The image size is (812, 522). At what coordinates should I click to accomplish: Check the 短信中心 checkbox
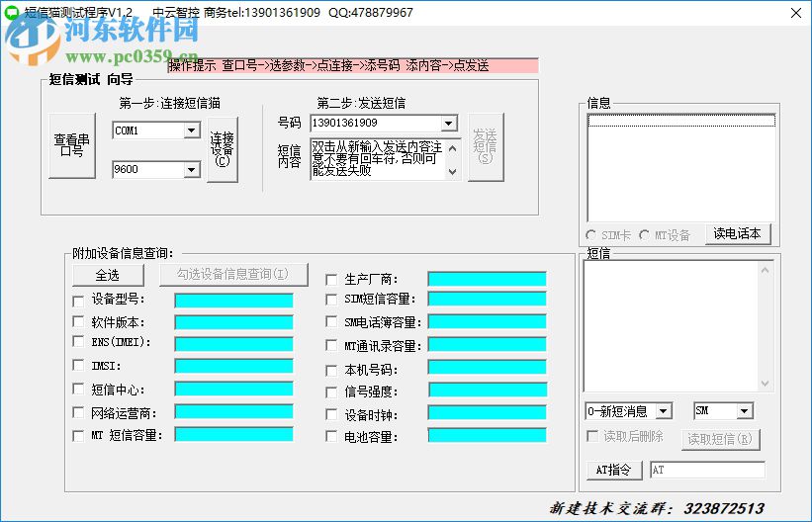(x=79, y=389)
